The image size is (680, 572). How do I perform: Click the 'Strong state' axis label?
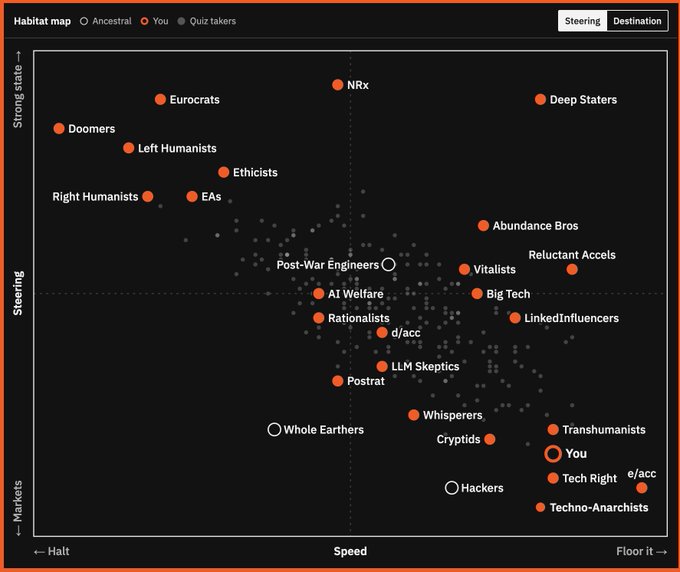(x=18, y=90)
